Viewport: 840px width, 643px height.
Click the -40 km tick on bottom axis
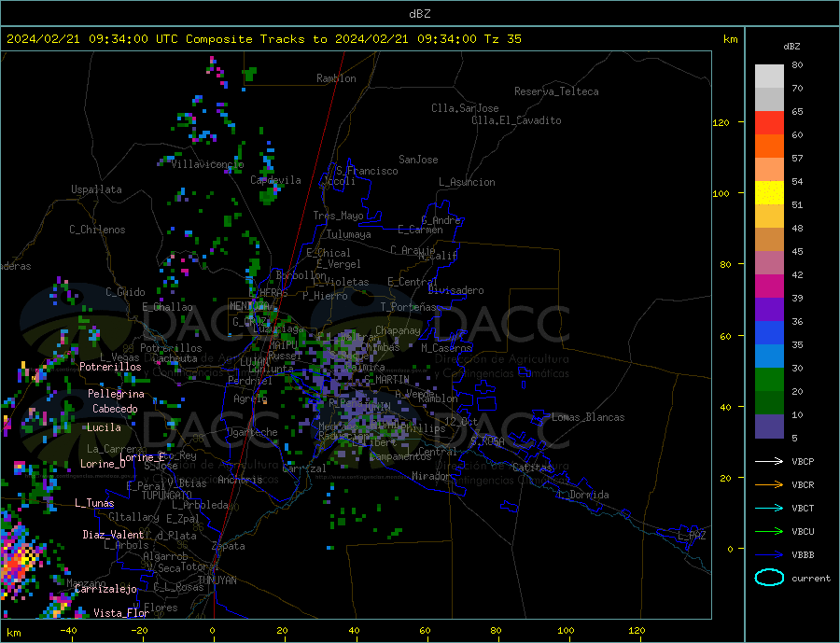click(68, 631)
